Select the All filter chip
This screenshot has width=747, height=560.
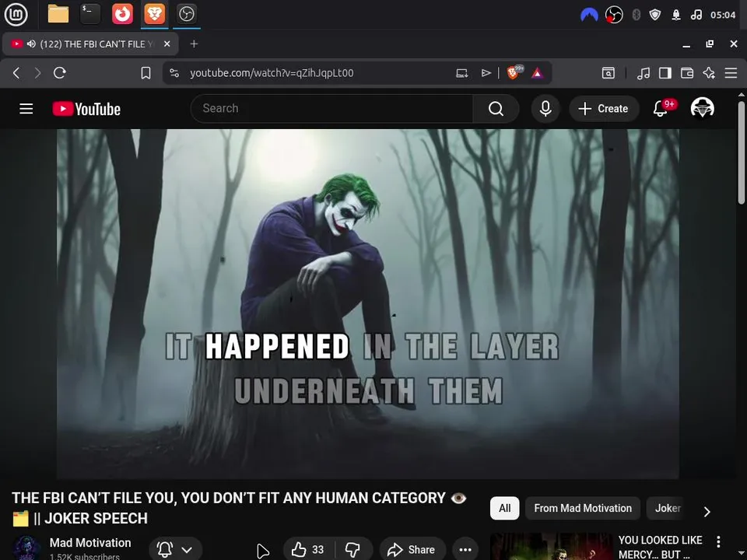click(504, 508)
